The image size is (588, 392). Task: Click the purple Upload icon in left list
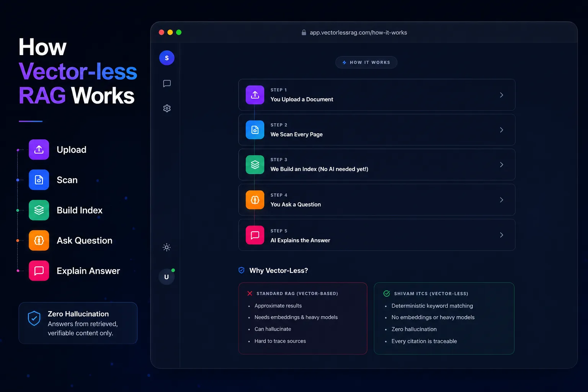[39, 150]
